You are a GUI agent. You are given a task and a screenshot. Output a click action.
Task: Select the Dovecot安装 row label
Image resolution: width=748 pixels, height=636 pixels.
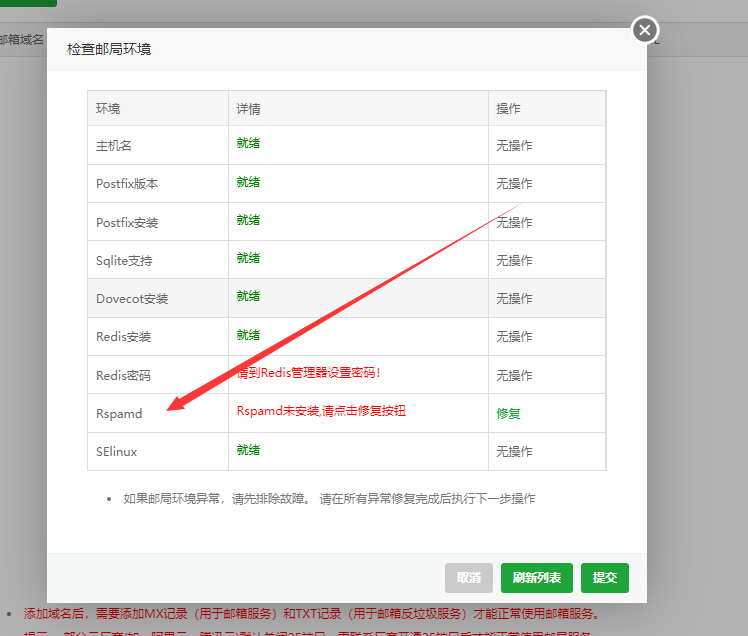(x=132, y=299)
